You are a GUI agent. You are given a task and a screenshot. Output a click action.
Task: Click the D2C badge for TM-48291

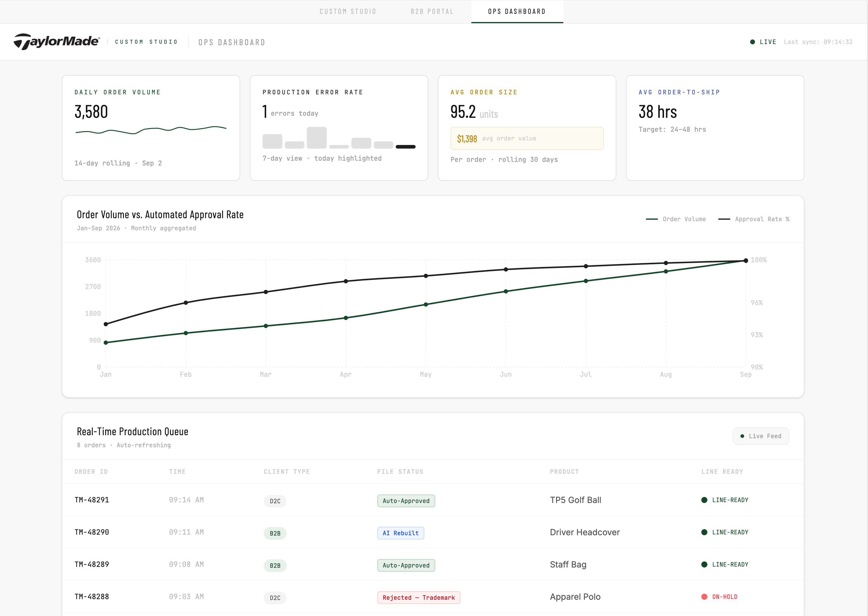[275, 501]
